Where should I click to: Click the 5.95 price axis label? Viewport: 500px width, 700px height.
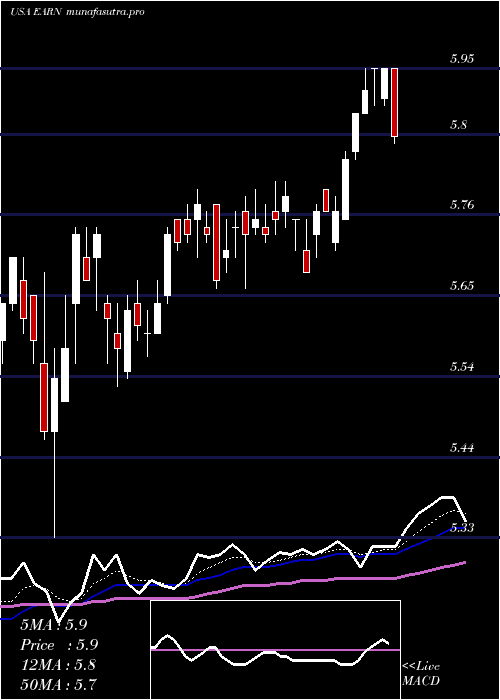tap(462, 58)
